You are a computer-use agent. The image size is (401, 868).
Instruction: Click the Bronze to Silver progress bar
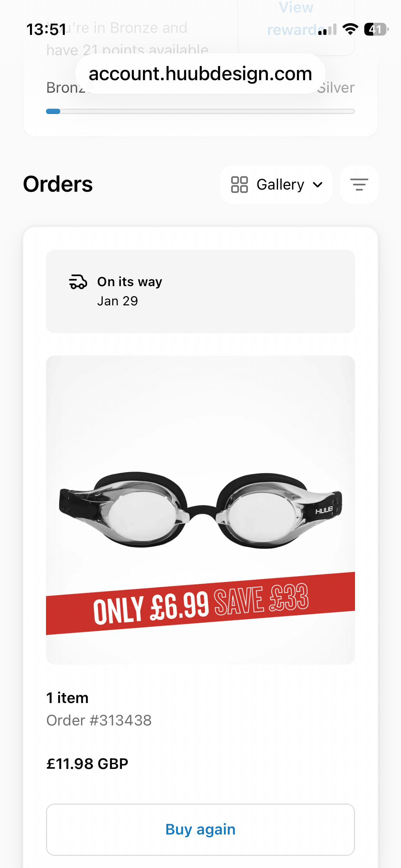click(x=200, y=112)
